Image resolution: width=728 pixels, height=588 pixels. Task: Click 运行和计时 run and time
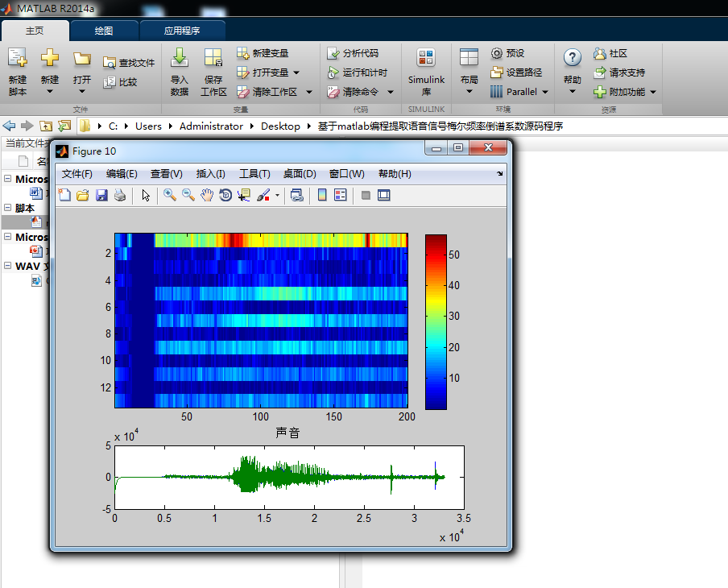(358, 72)
